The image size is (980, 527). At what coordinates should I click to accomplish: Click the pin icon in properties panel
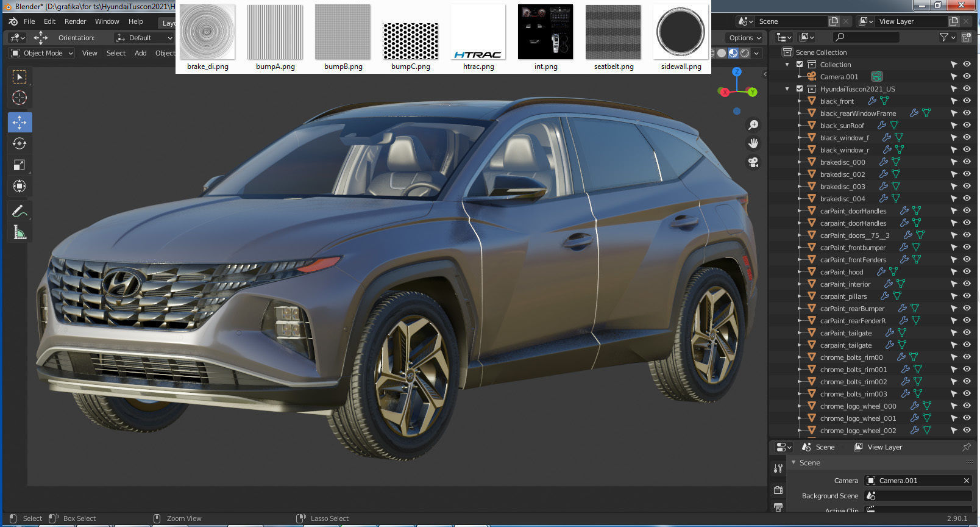(x=967, y=447)
